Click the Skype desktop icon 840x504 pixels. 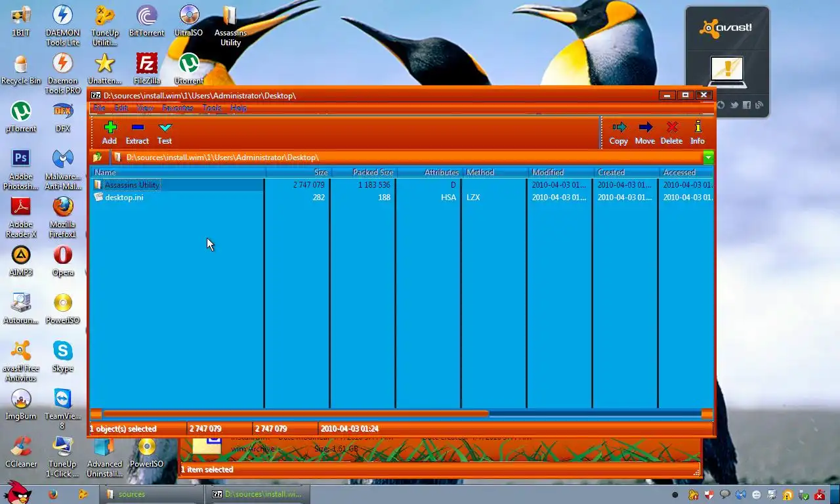click(x=63, y=357)
